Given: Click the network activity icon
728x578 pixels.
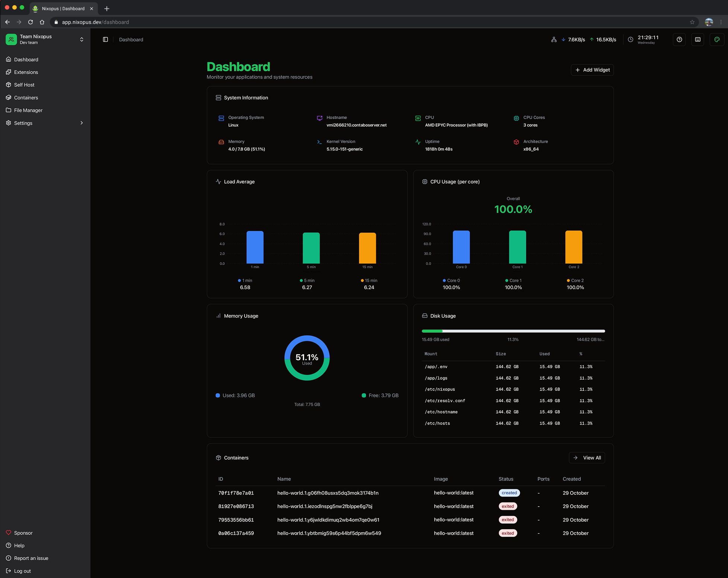Looking at the screenshot, I should 554,39.
